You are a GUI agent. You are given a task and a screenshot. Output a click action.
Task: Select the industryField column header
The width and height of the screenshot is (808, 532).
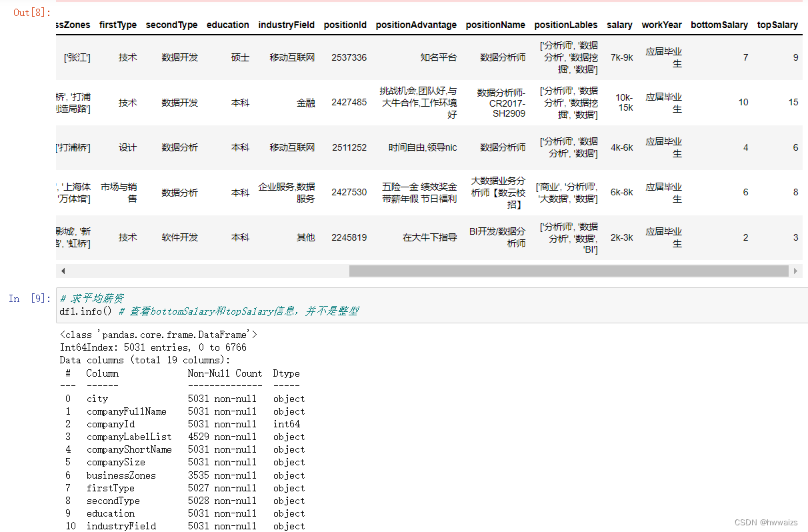pyautogui.click(x=287, y=25)
